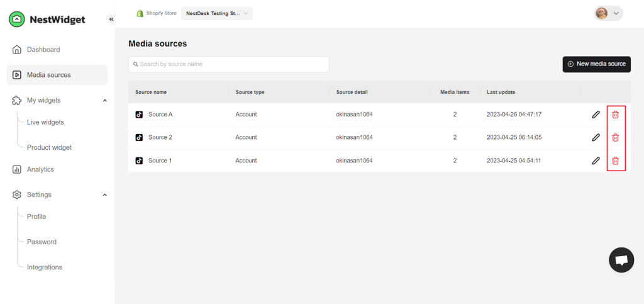644x304 pixels.
Task: Click the Media sources page heading
Action: tap(158, 43)
